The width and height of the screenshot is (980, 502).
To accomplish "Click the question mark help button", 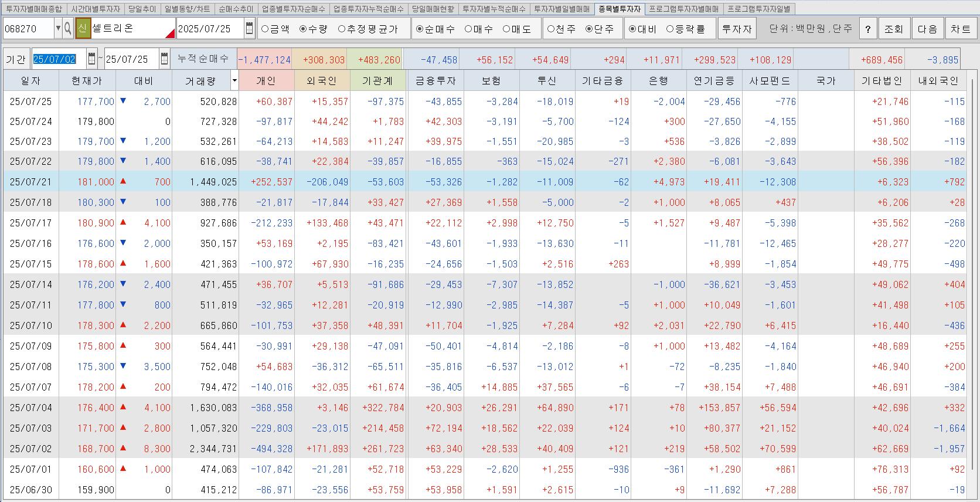I will click(x=868, y=29).
